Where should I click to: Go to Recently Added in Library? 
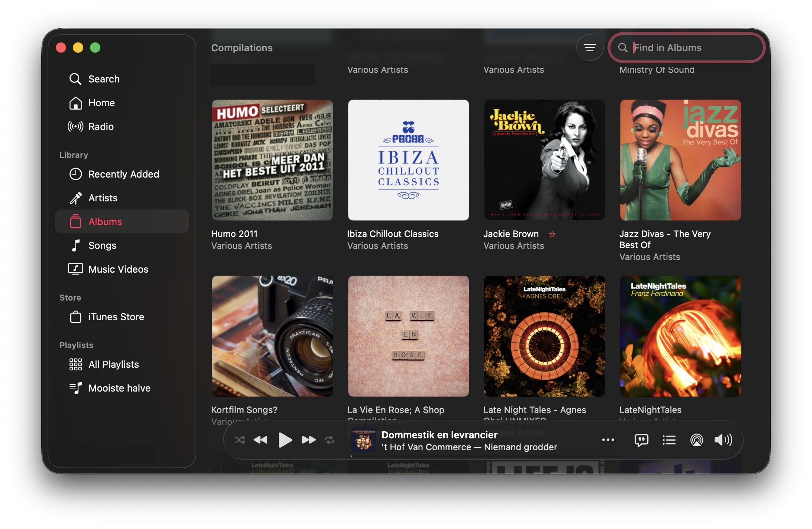tap(123, 174)
